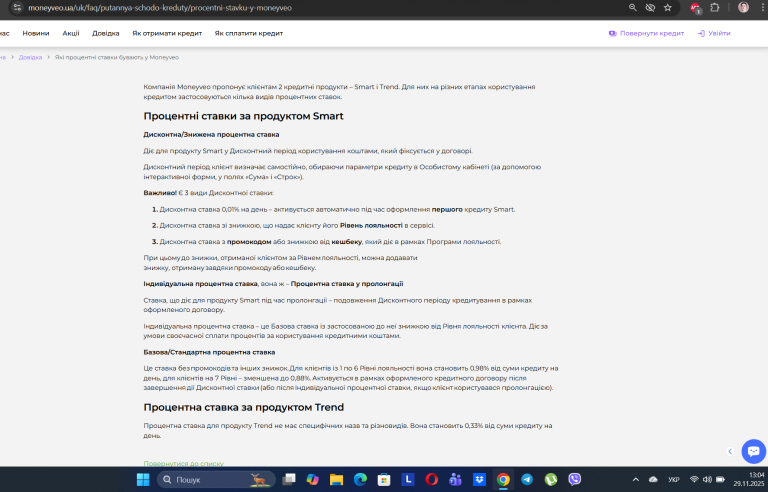Viewport: 768px width, 492px height.
Task: Click the Увійти login link
Action: click(714, 33)
